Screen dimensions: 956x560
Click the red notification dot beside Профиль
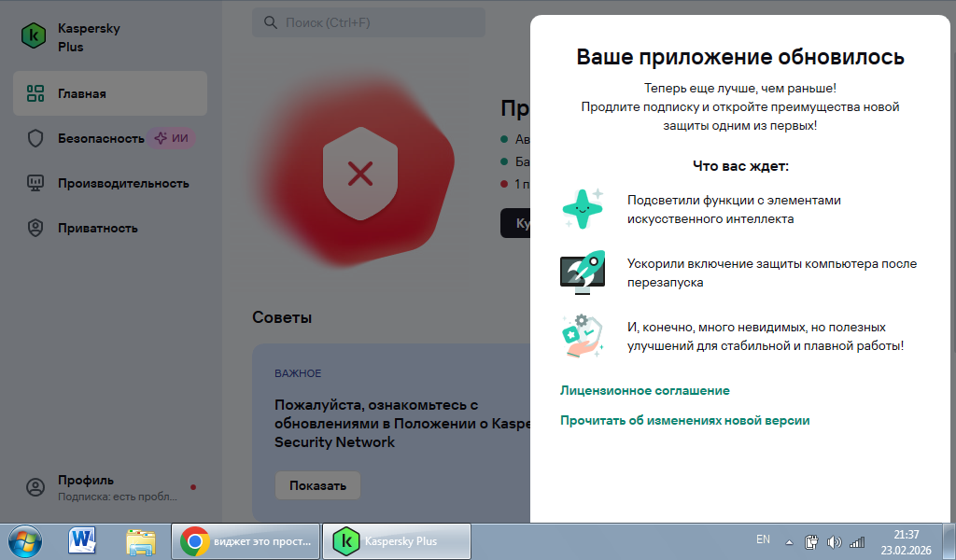193,487
